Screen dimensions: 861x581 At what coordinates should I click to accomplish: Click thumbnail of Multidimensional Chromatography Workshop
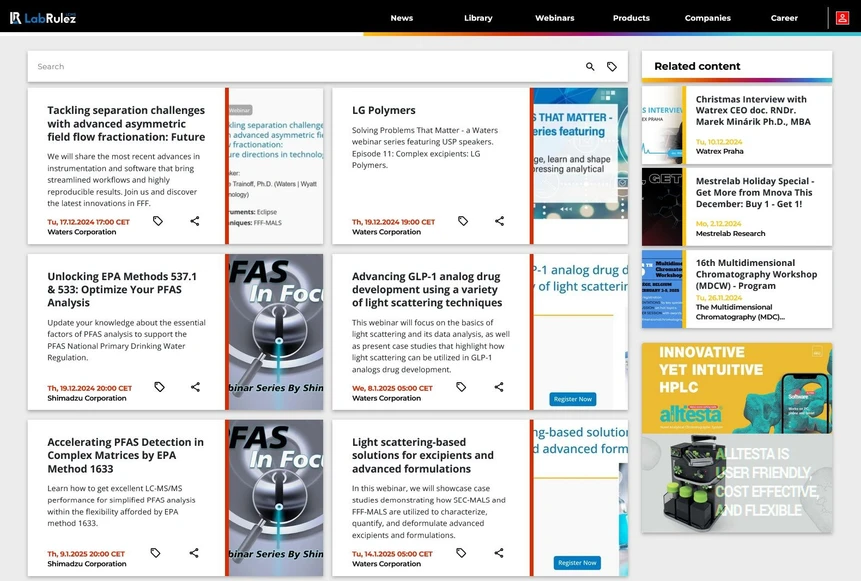[x=662, y=289]
